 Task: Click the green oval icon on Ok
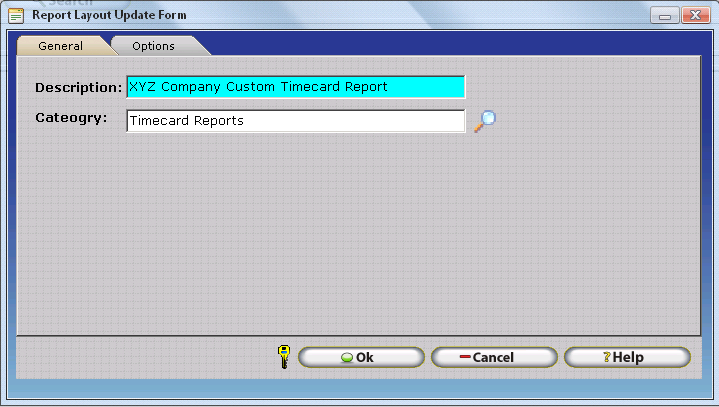(346, 358)
